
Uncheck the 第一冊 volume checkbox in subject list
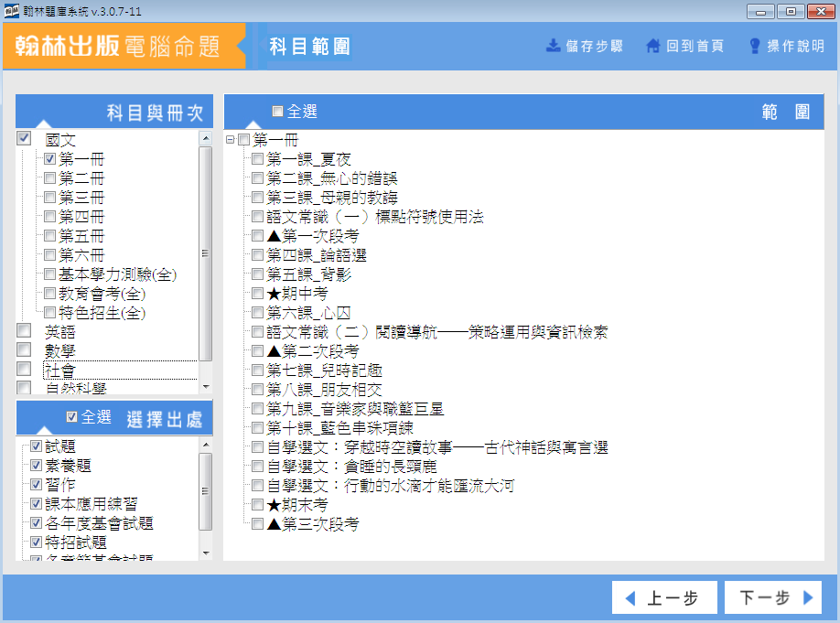click(49, 158)
